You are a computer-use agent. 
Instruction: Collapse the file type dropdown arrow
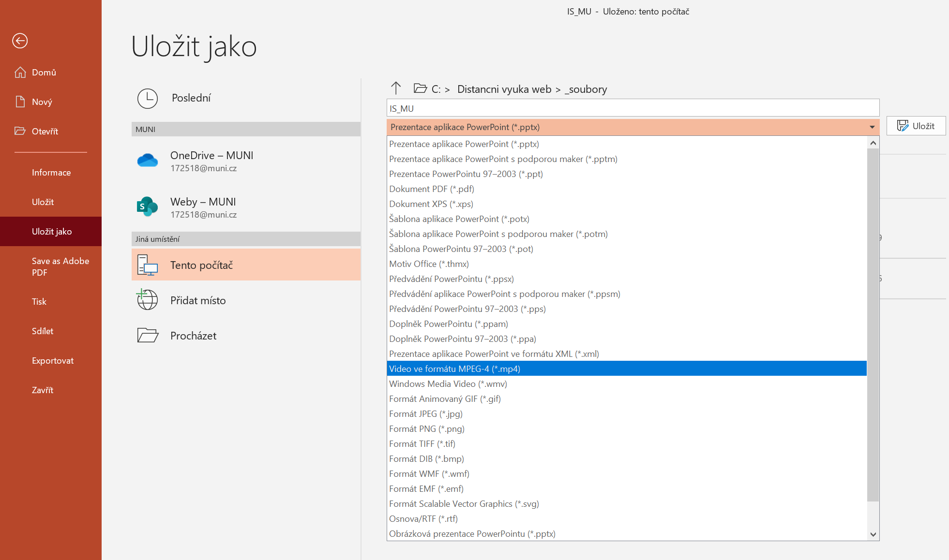[x=872, y=127]
